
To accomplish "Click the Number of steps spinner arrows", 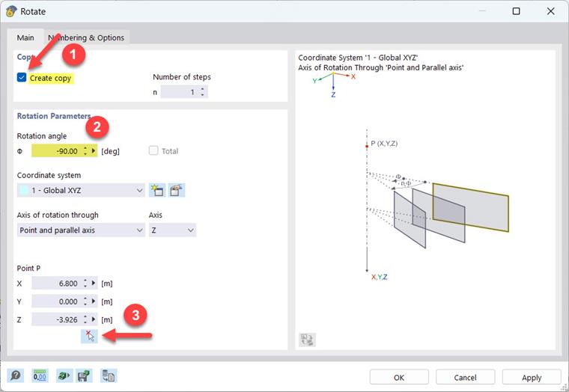I will [202, 92].
